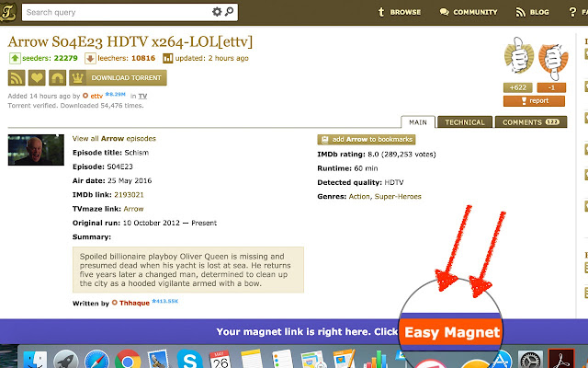Give a thumbs up rating

(x=518, y=55)
